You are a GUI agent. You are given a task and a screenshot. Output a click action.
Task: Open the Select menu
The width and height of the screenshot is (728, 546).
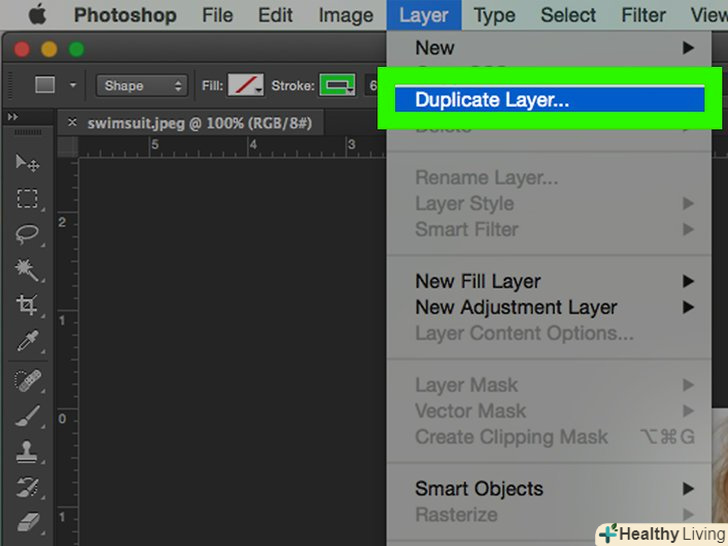click(x=568, y=15)
